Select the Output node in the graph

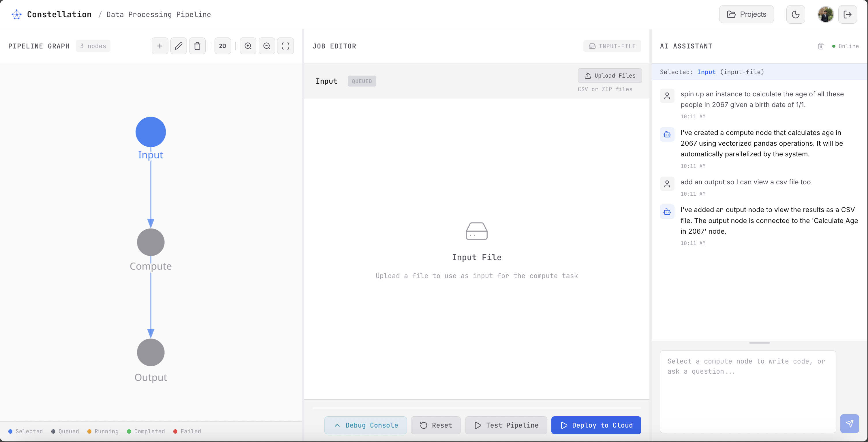click(x=151, y=352)
